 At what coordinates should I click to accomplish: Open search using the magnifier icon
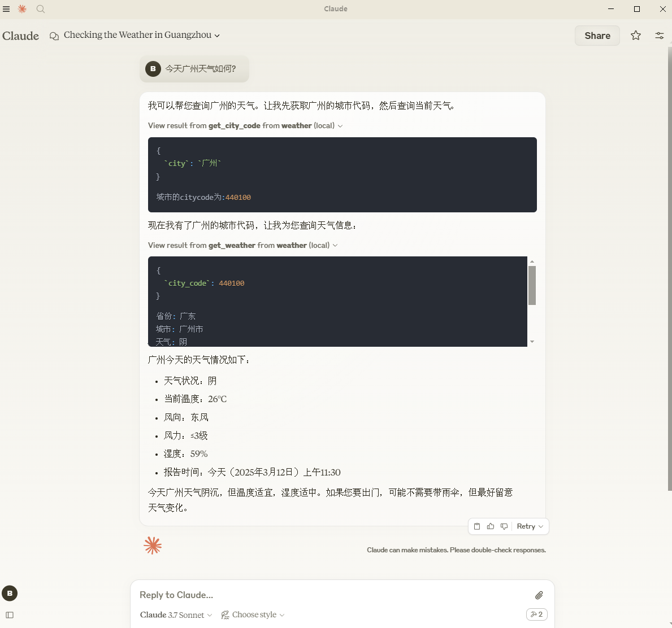coord(40,9)
